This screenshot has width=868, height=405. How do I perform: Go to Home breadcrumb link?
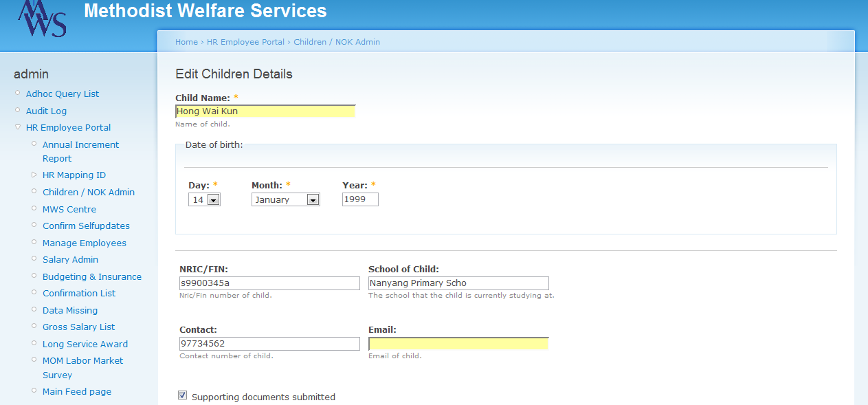pyautogui.click(x=186, y=42)
